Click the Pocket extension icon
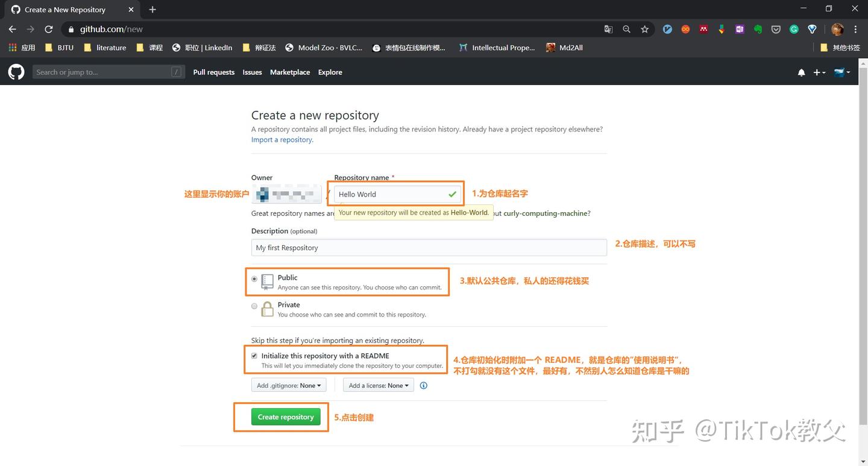Image resolution: width=868 pixels, height=466 pixels. [x=775, y=28]
